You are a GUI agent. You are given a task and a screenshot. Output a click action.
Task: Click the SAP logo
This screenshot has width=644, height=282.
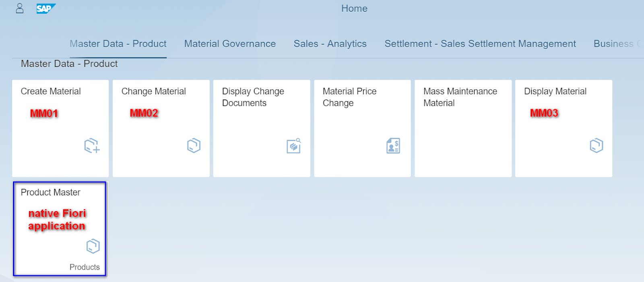(x=45, y=8)
